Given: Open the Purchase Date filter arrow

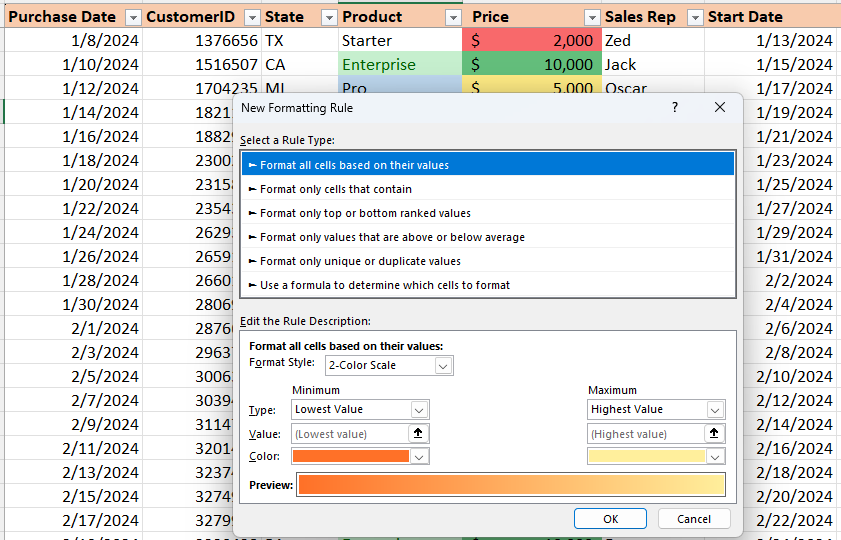Looking at the screenshot, I should [x=134, y=18].
